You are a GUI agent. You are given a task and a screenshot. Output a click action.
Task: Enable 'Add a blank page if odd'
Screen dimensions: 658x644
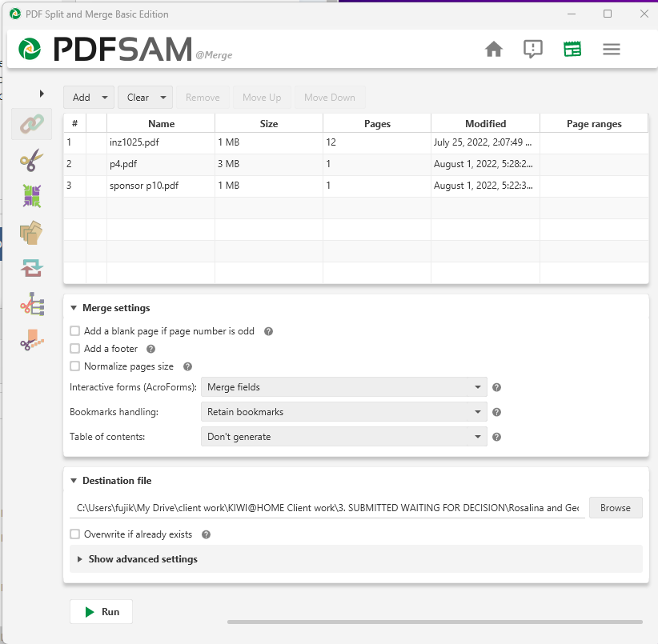75,331
